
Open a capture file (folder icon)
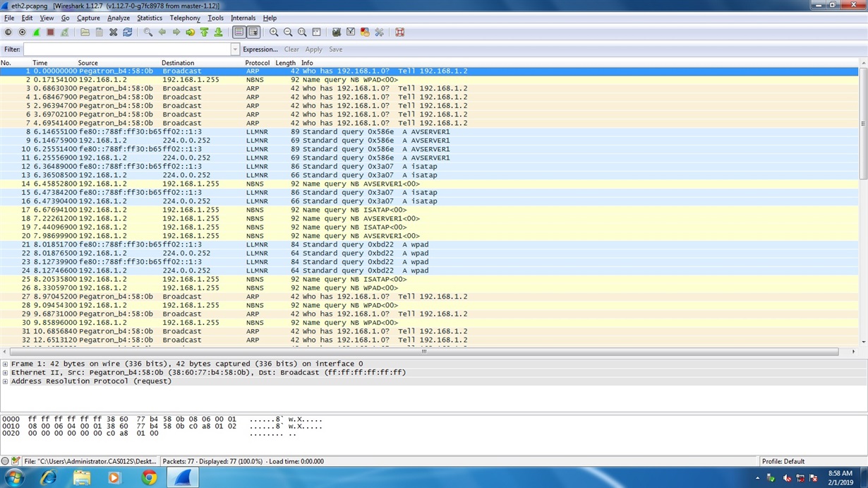click(x=85, y=32)
